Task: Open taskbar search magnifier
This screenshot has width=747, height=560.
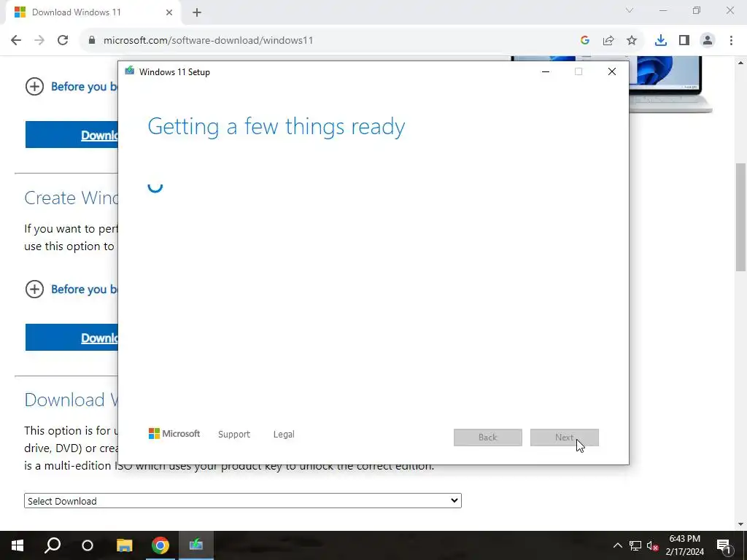Action: [x=53, y=545]
